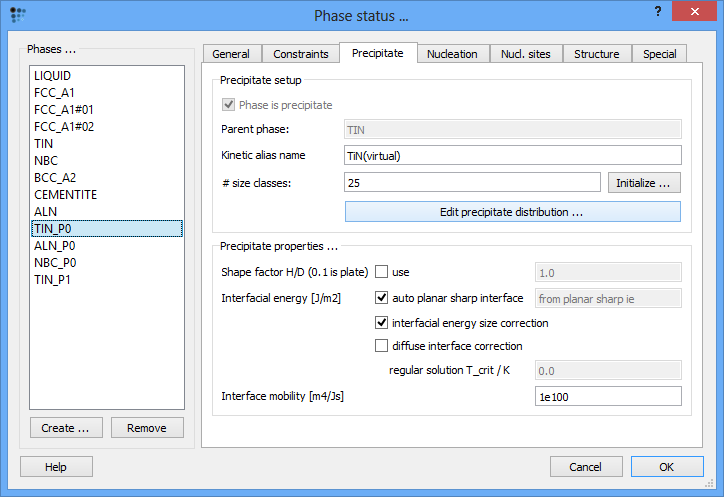
Task: Click the dialog resize grip corner
Action: (710, 483)
